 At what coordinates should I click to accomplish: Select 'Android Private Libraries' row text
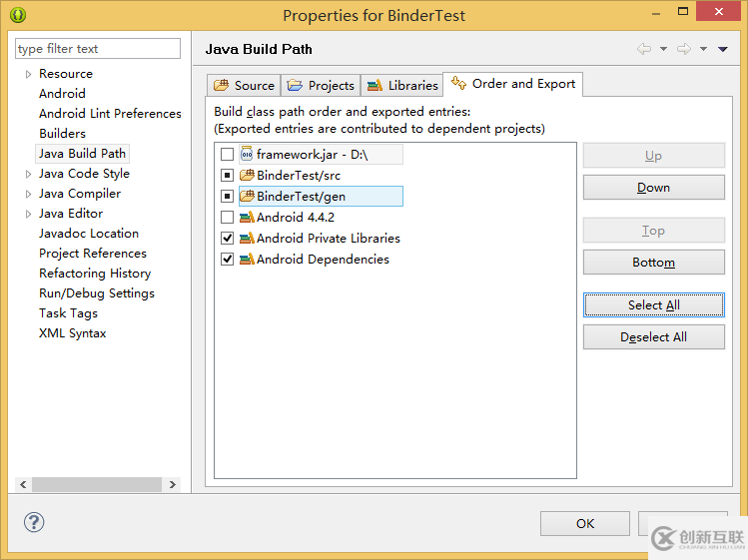click(x=329, y=239)
